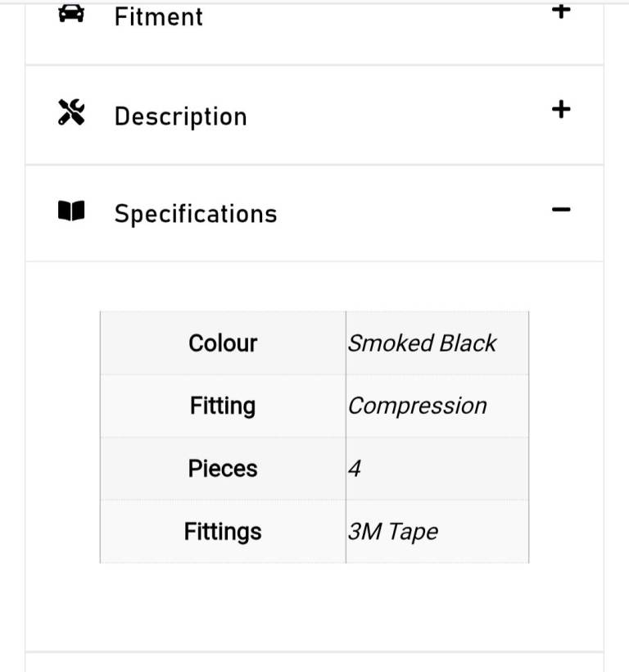Screen dimensions: 629x672
Task: Click the Colour row label
Action: pyautogui.click(x=223, y=343)
